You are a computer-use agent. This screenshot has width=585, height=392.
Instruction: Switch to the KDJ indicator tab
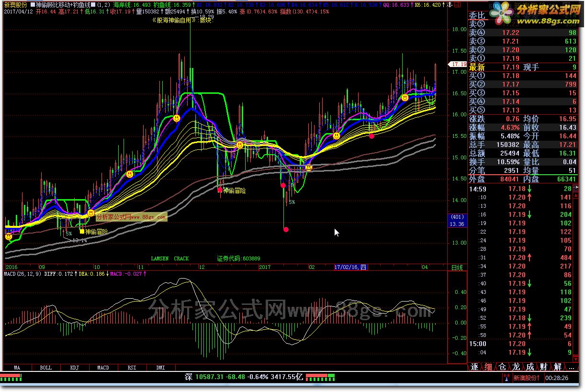75,368
